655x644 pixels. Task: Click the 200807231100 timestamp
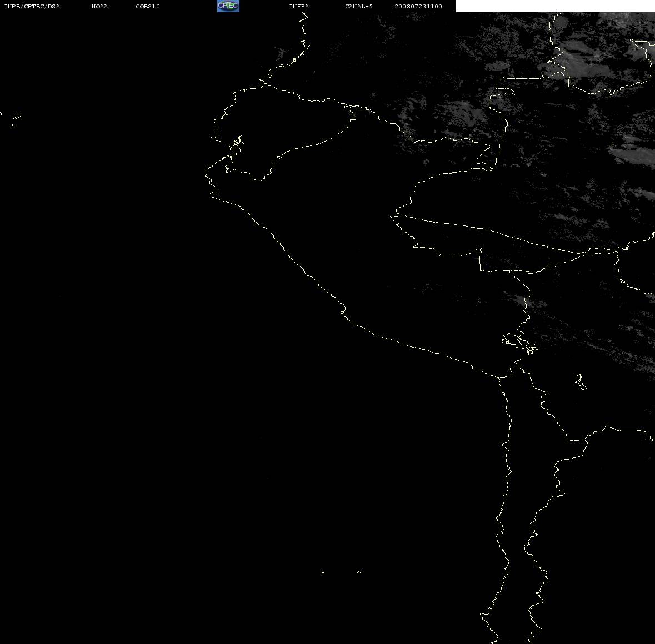418,6
